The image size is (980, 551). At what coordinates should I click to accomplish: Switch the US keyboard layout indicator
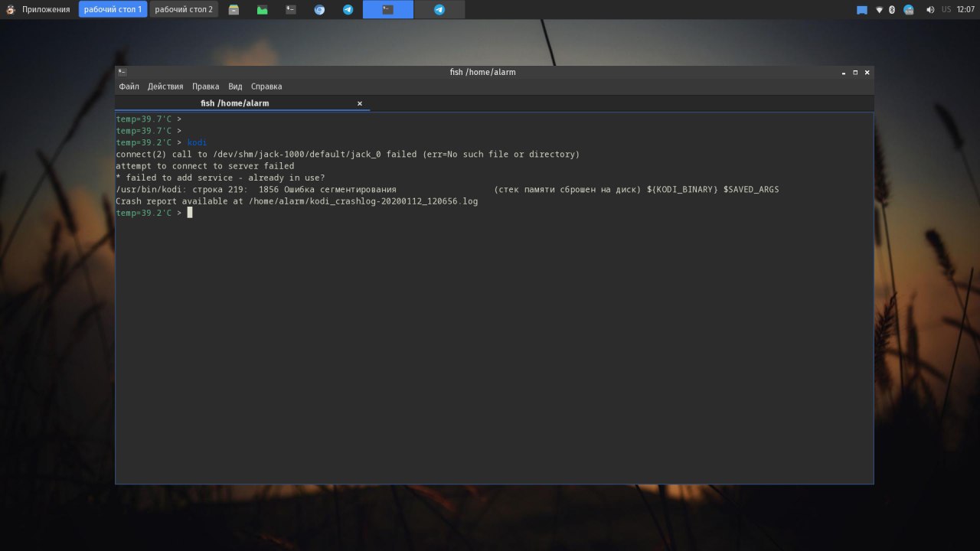946,9
